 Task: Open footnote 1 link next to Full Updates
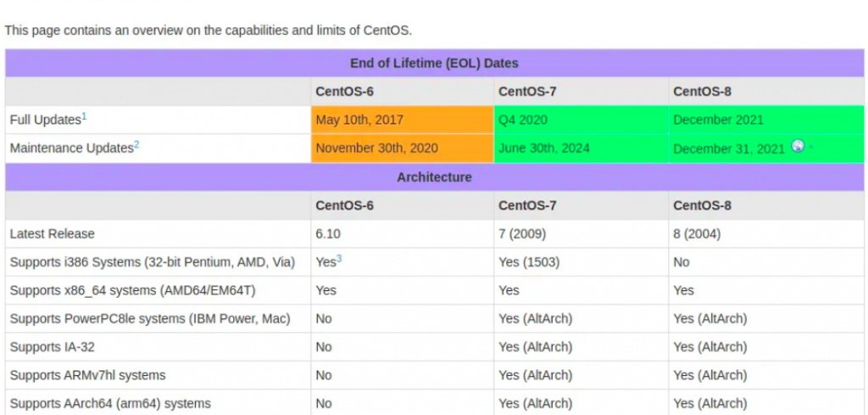(85, 116)
